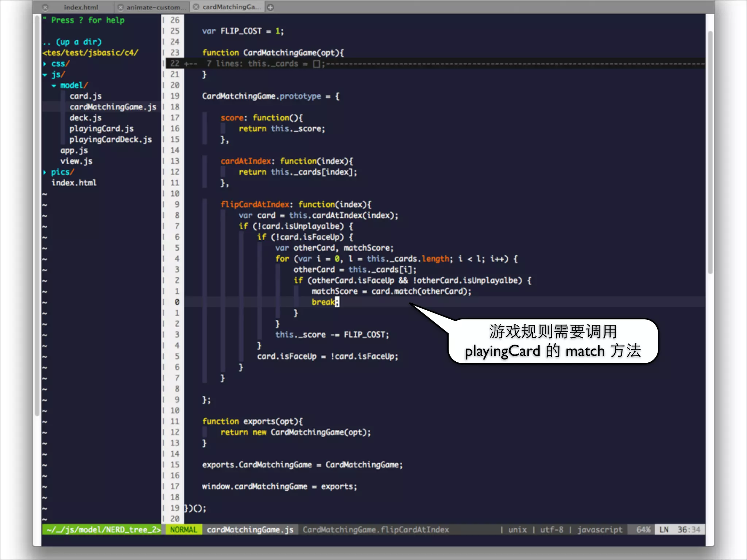The width and height of the screenshot is (747, 560).
Task: Click the 'CardMatchingGame.prototype = {' line
Action: [271, 96]
